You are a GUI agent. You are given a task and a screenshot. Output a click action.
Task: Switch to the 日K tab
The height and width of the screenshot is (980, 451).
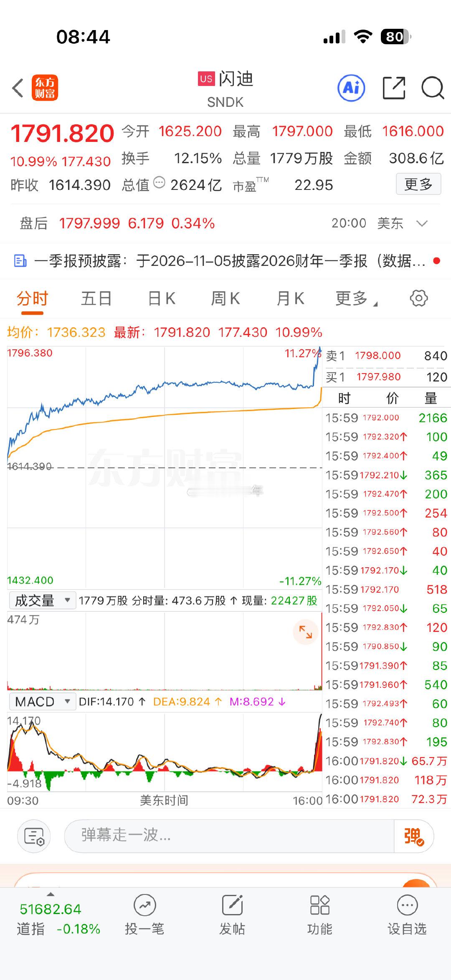(x=162, y=299)
